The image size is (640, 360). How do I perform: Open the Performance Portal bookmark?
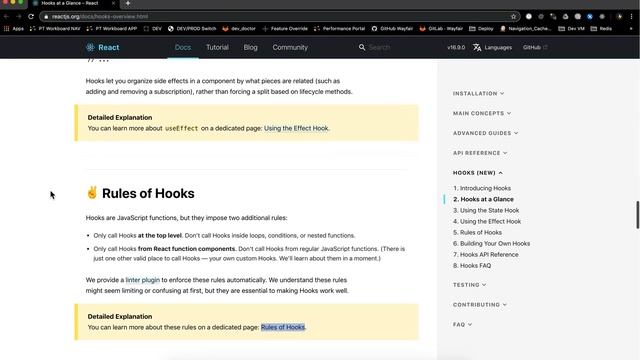point(340,29)
